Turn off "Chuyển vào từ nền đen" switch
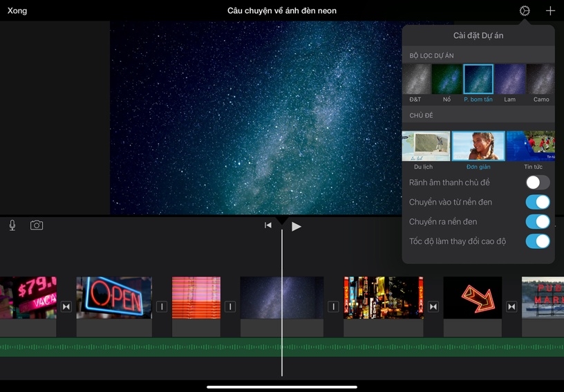This screenshot has width=564, height=392. click(x=537, y=202)
